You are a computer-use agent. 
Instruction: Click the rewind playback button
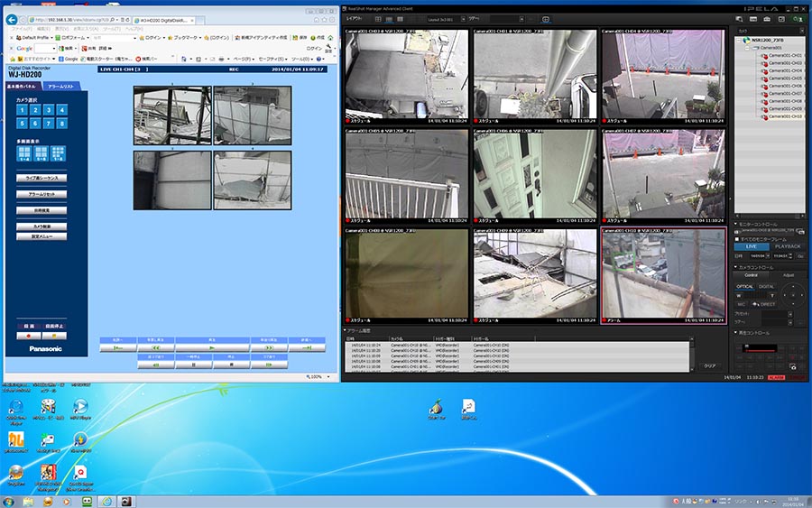tap(155, 346)
